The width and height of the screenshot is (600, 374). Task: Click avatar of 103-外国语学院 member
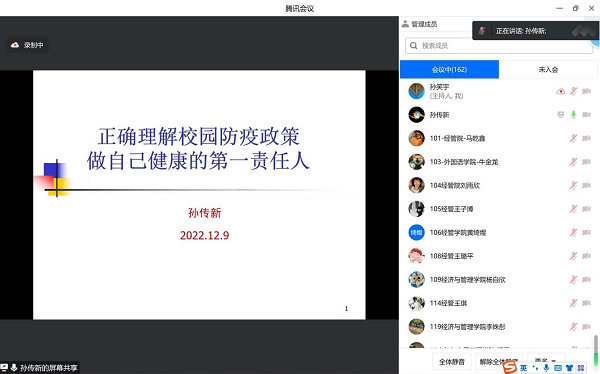tap(416, 162)
